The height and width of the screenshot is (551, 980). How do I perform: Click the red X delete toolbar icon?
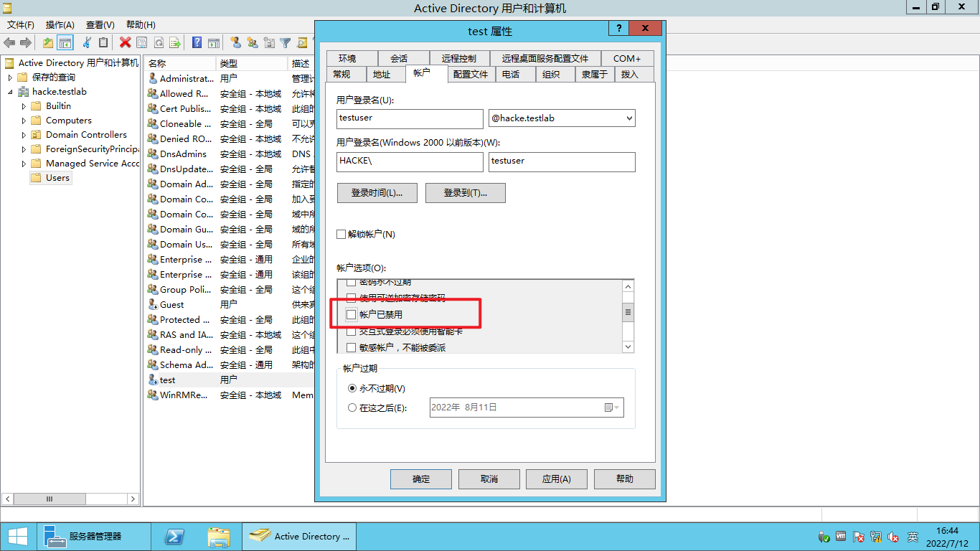tap(125, 43)
